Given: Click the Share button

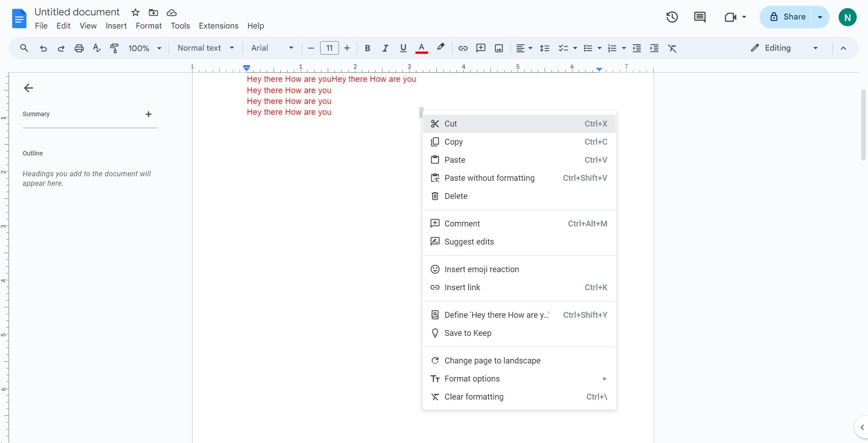Looking at the screenshot, I should [x=786, y=17].
